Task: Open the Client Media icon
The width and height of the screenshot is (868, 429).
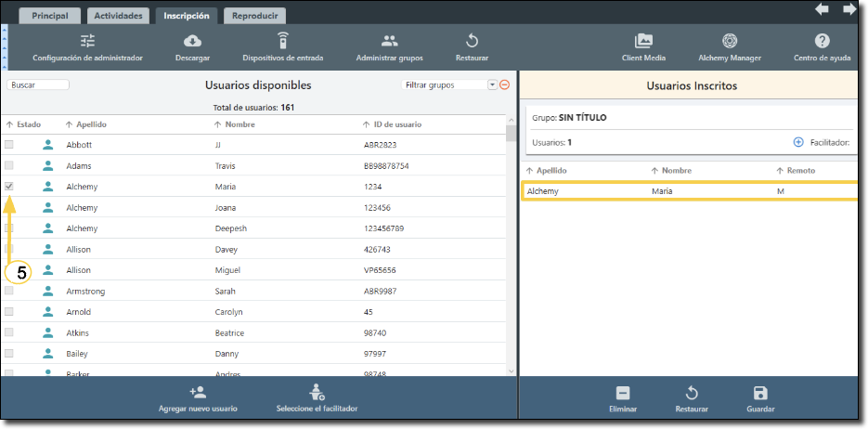Action: [x=643, y=41]
